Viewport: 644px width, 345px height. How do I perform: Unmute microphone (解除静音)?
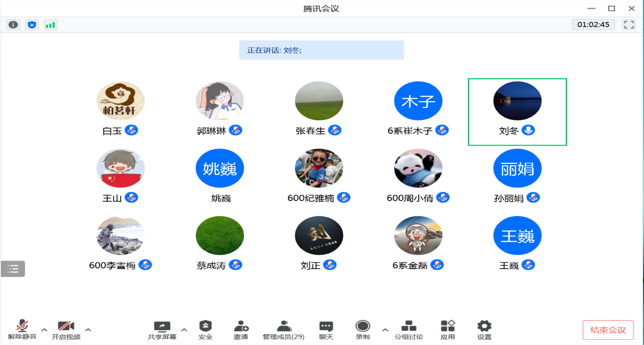[x=22, y=329]
